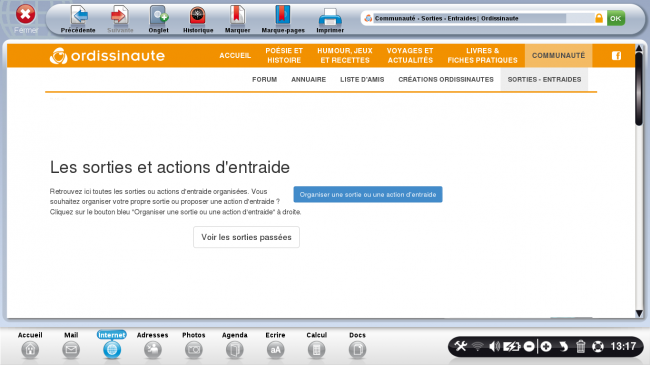Open Voyages et Actualités section
The height and width of the screenshot is (365, 650).
[x=410, y=56]
